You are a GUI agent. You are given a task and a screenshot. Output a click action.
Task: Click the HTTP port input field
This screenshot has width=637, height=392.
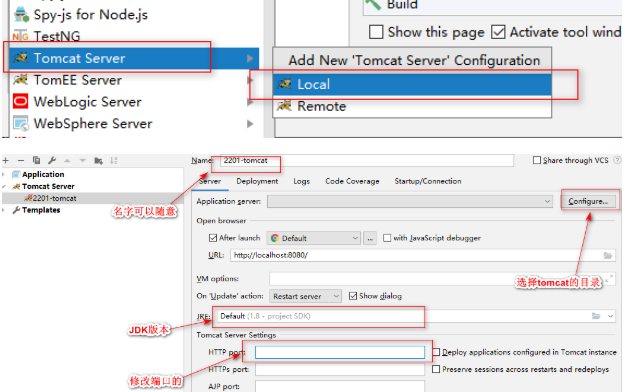point(340,352)
